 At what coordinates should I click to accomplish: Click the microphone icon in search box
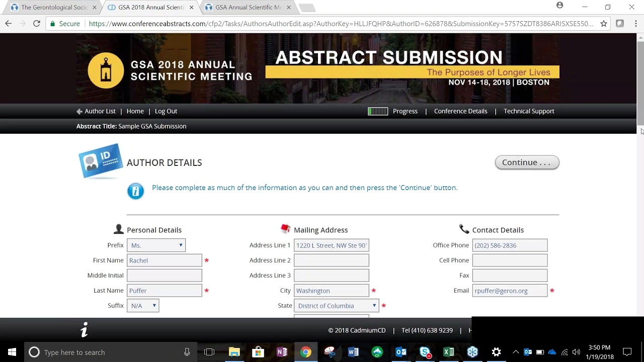(187, 352)
